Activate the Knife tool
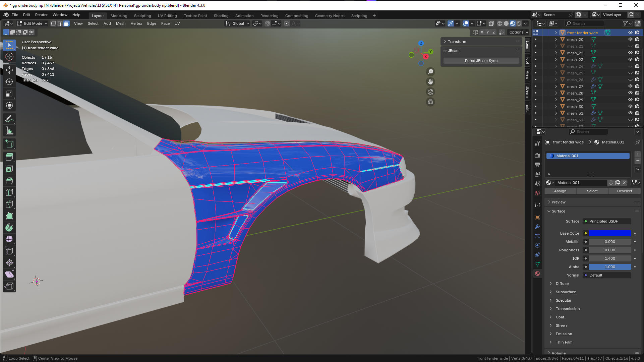 (9, 204)
